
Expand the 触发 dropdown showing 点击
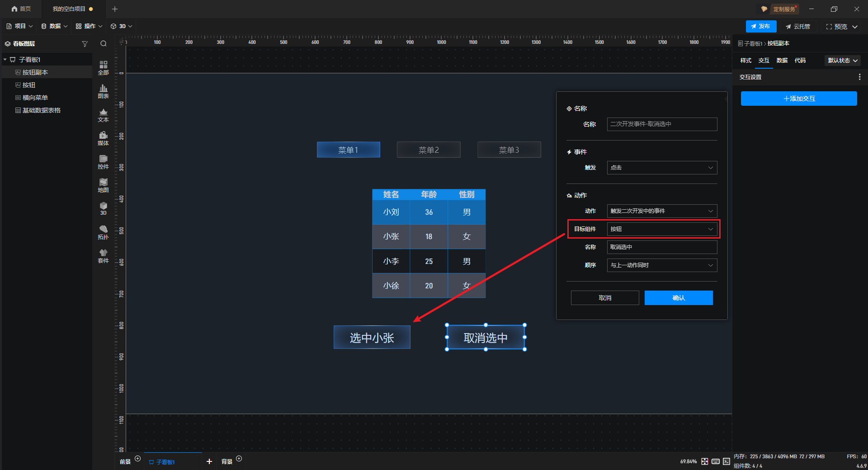(x=661, y=168)
